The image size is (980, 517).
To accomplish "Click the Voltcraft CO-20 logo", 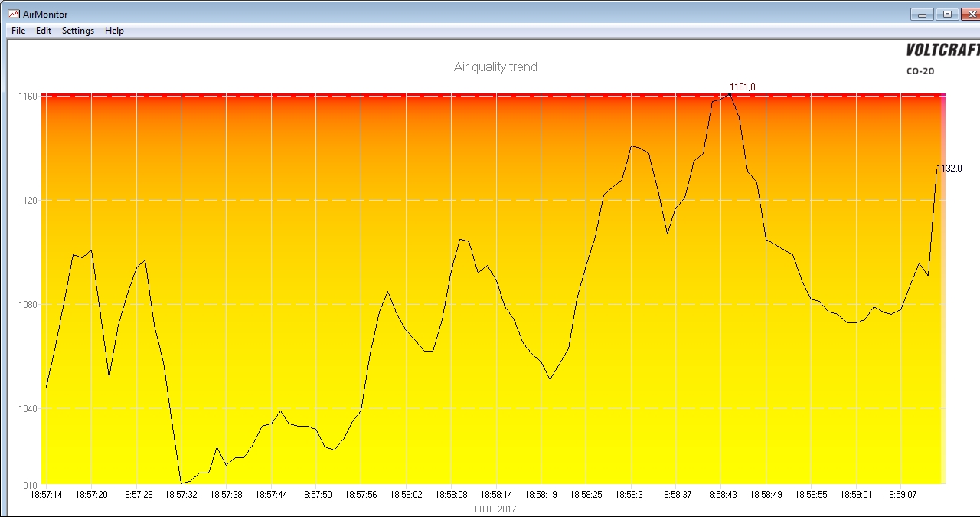I will 942,58.
